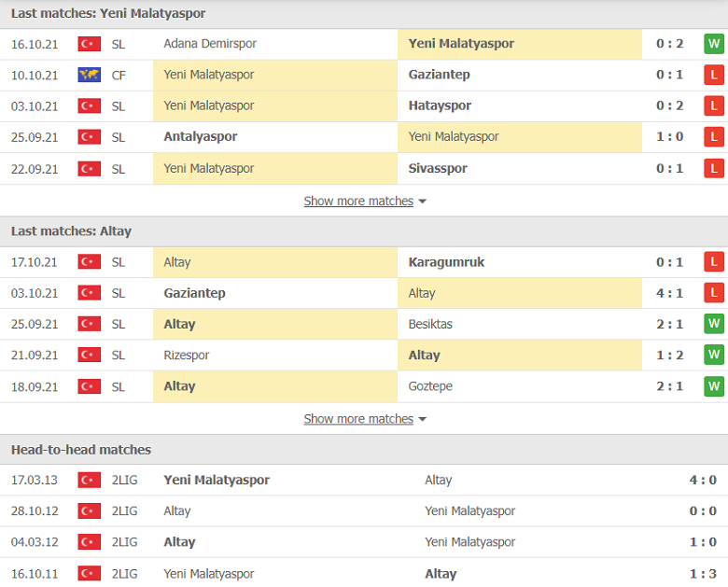Click 0 : 2 score of Adana Demirspor match
This screenshot has height=587, width=728.
pos(669,44)
